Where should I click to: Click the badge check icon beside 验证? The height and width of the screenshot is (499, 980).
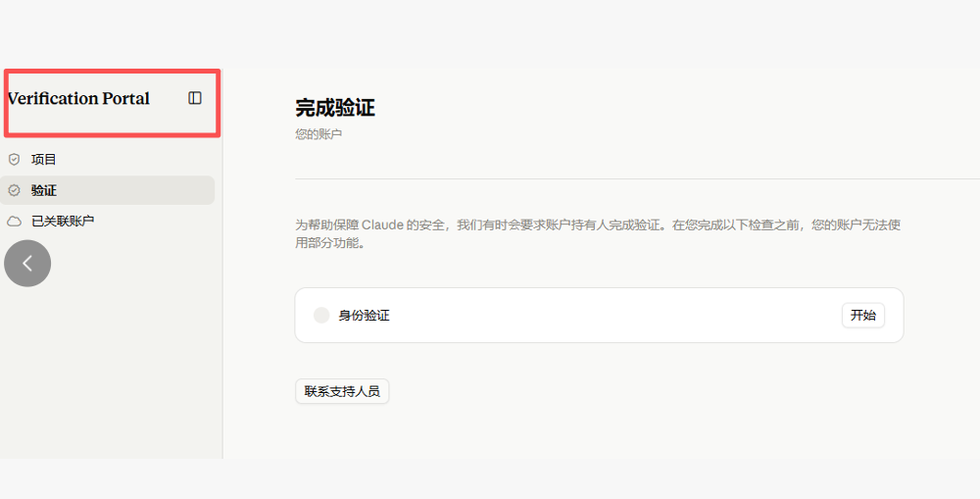point(14,190)
